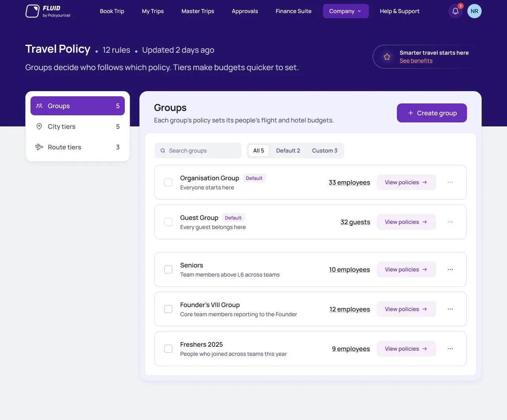Tick the Guest Group checkbox
The width and height of the screenshot is (507, 420).
coord(168,222)
